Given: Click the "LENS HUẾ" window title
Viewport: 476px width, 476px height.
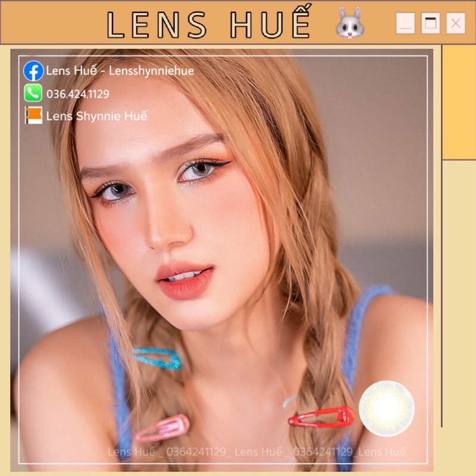Looking at the screenshot, I should click(x=209, y=22).
